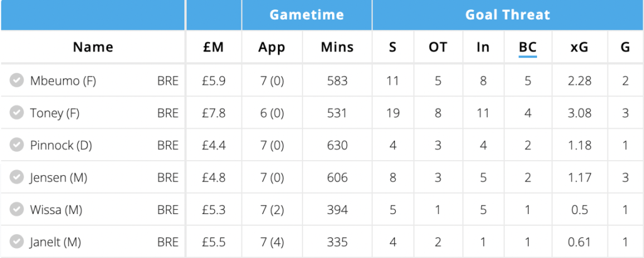The height and width of the screenshot is (258, 644).
Task: Select the Goal Threat header group
Action: click(508, 15)
